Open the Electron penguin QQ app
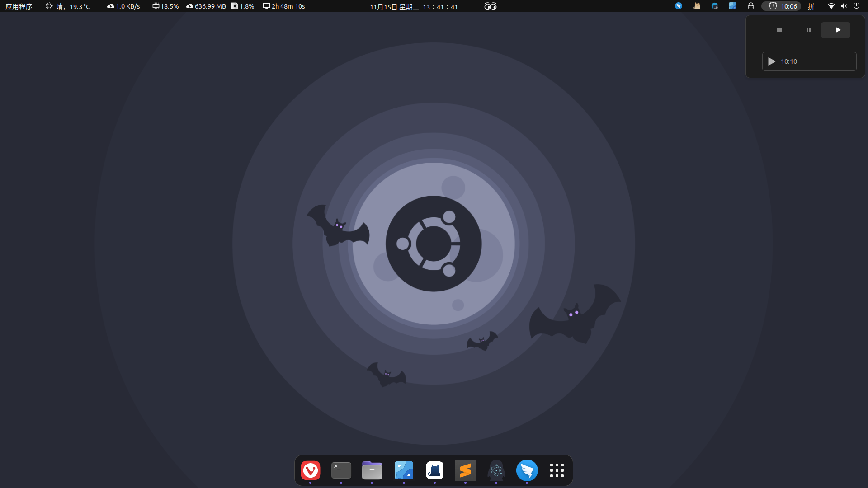This screenshot has height=488, width=868. click(496, 470)
